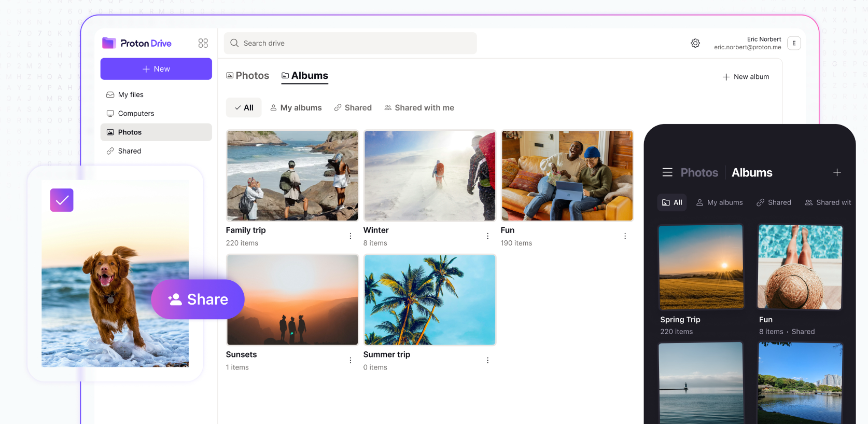Viewport: 868px width, 424px height.
Task: Filter by My albums
Action: 296,107
